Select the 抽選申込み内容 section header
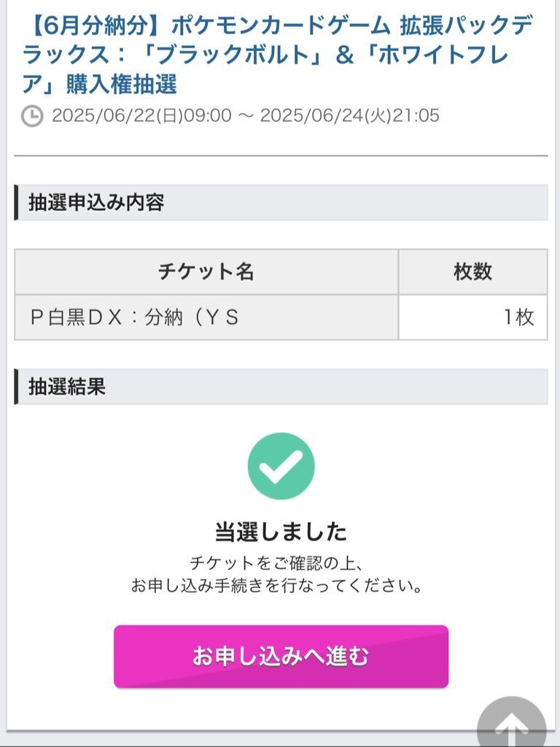This screenshot has width=560, height=747. coord(281,203)
